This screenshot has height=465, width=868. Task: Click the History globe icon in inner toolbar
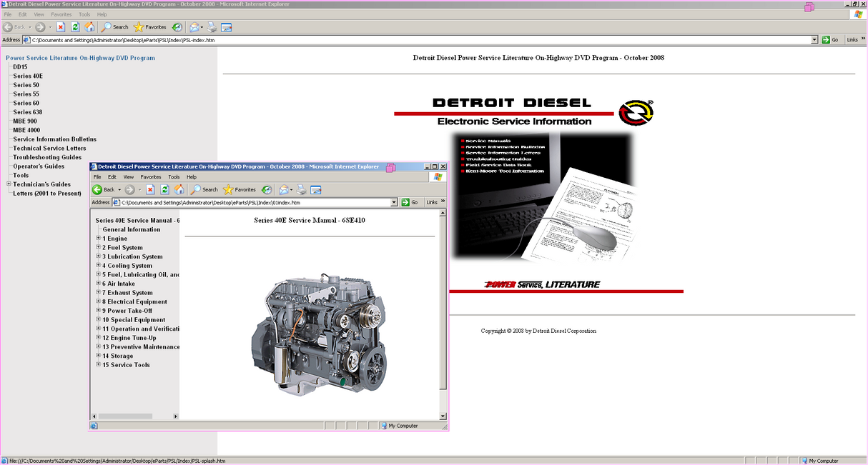[x=267, y=189]
